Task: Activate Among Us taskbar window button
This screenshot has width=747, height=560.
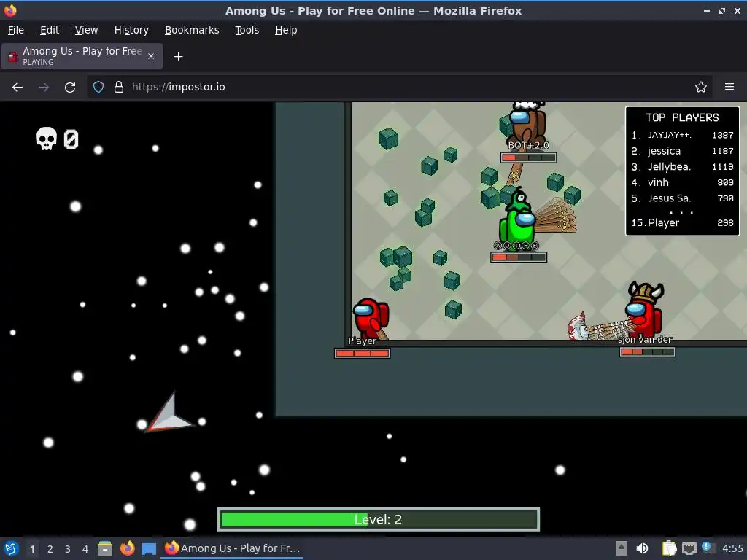Action: 233,548
